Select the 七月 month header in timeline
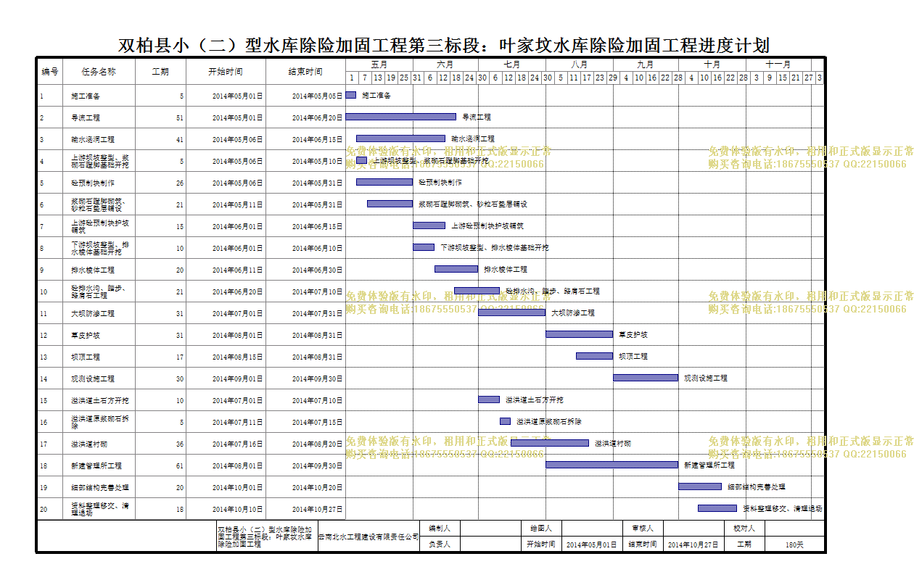The height and width of the screenshot is (588, 914). click(511, 65)
